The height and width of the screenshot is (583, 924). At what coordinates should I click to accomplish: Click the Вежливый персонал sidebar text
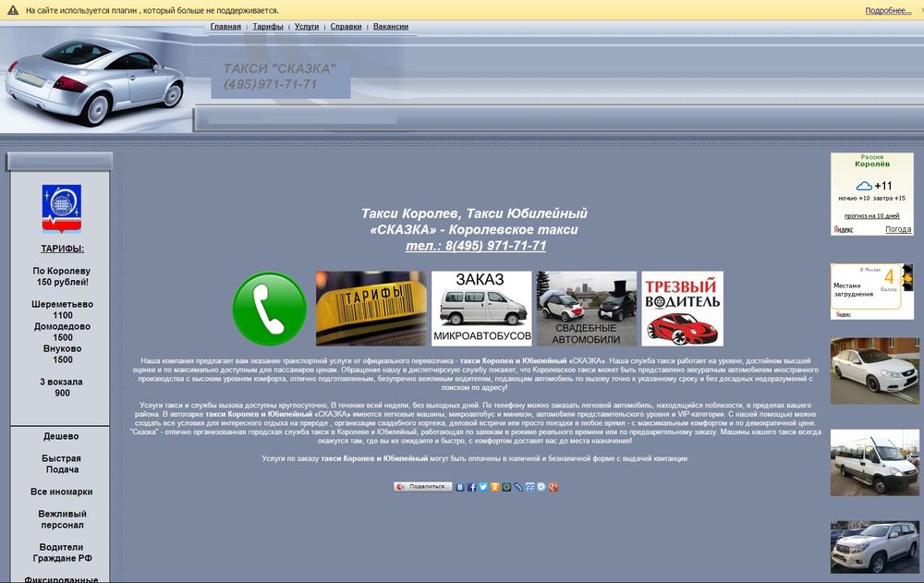pos(62,519)
